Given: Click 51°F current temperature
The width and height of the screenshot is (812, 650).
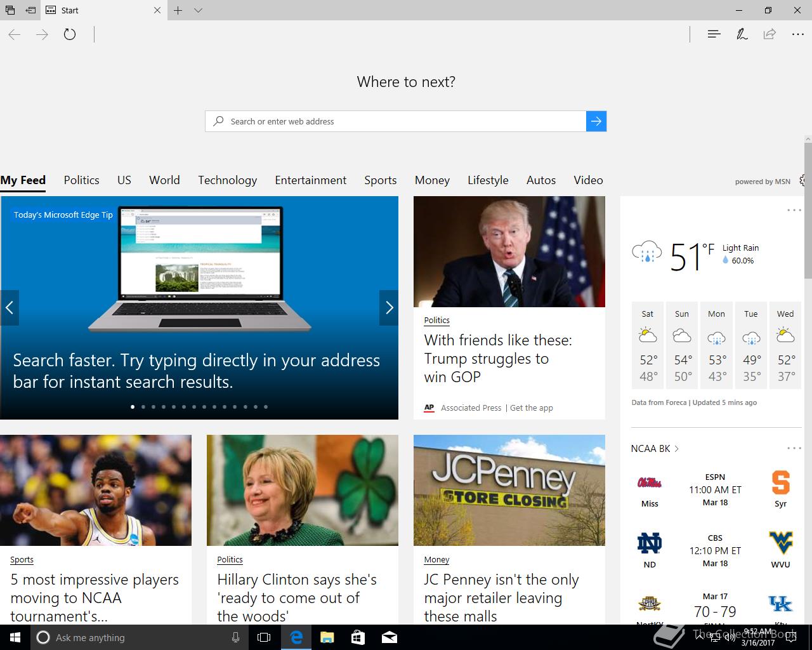Looking at the screenshot, I should [692, 256].
